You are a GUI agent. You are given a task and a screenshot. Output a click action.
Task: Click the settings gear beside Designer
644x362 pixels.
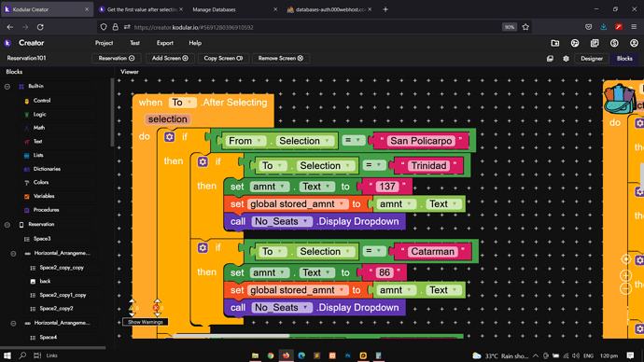point(566,59)
